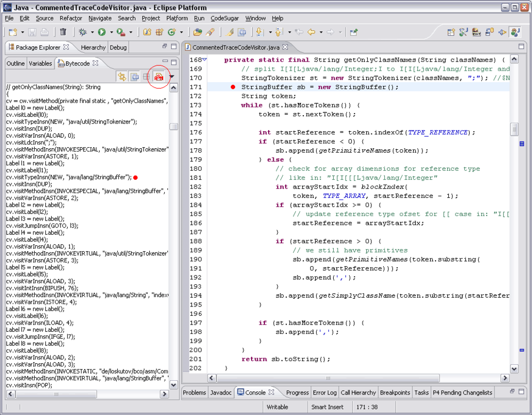
Task: Switch to the EDIT perspective icon
Action: [x=476, y=33]
